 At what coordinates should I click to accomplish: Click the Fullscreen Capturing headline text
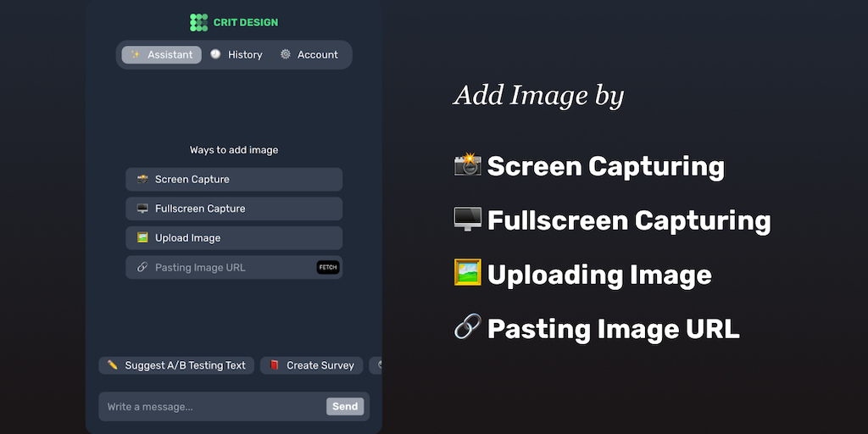point(629,220)
